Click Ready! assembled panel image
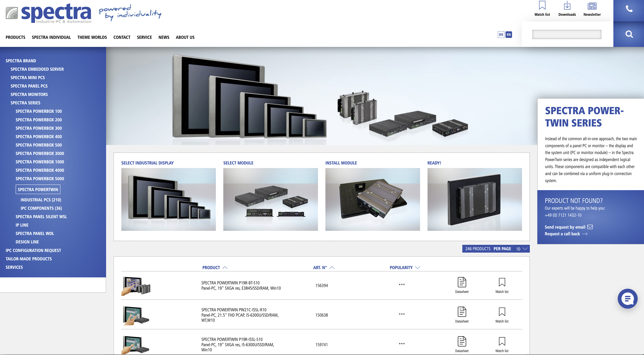 point(474,199)
